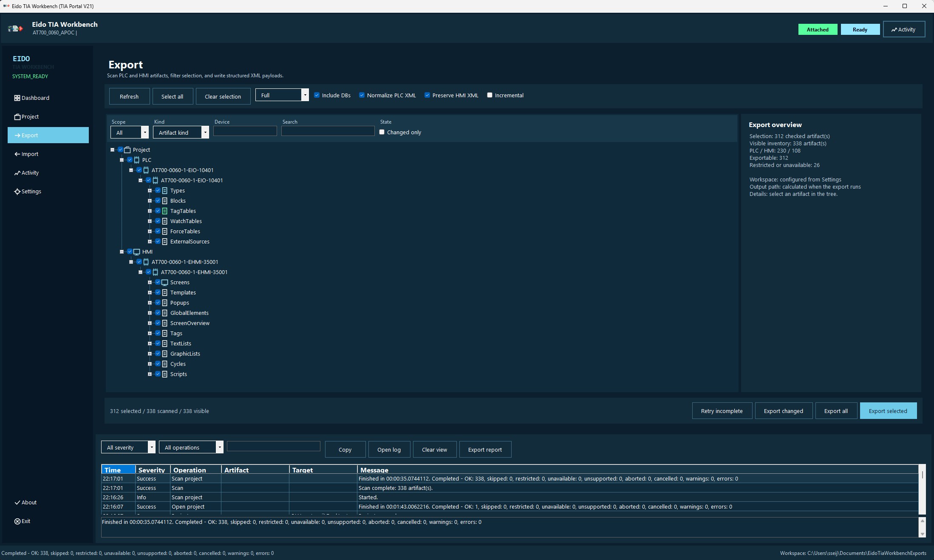Click the Search input field

click(328, 131)
